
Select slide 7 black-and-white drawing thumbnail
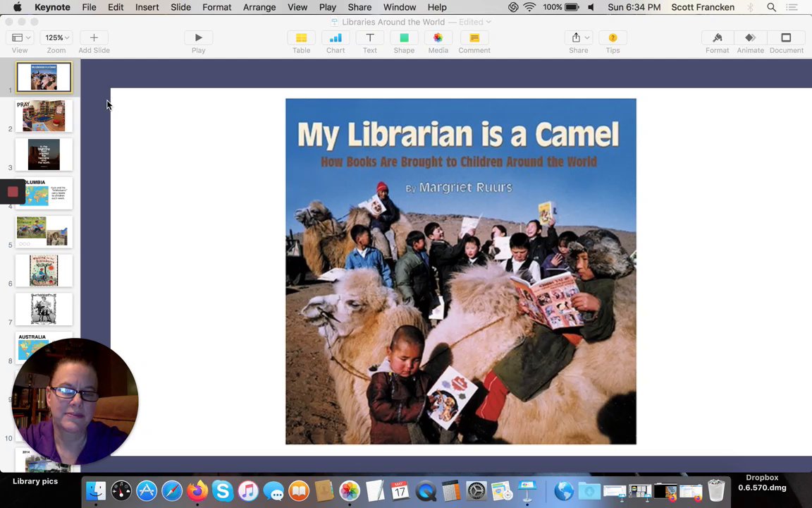(44, 309)
